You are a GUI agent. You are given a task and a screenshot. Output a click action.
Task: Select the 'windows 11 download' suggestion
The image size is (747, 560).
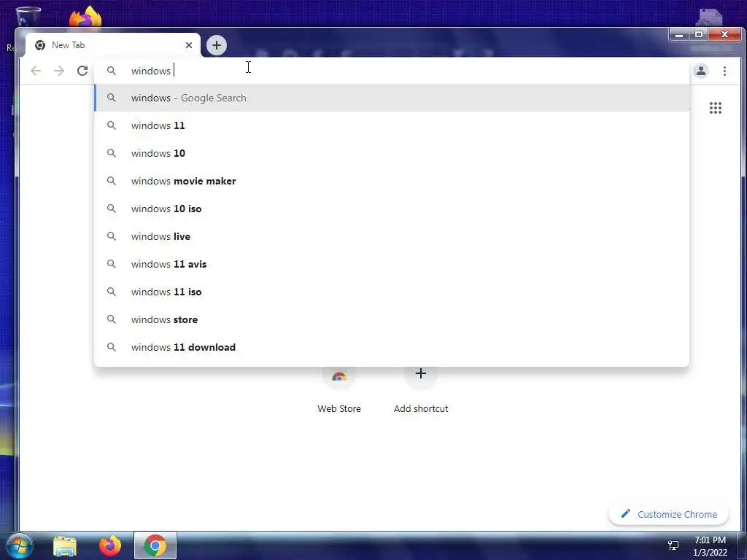[x=392, y=347]
